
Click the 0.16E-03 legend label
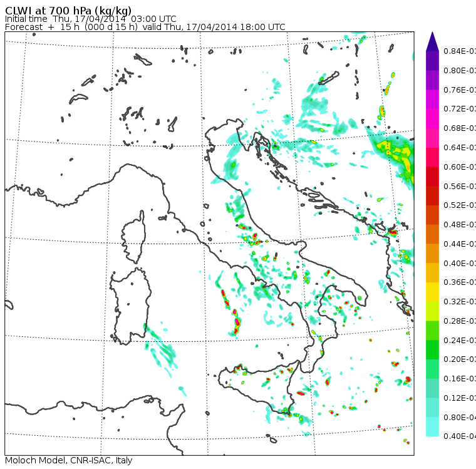click(x=460, y=379)
